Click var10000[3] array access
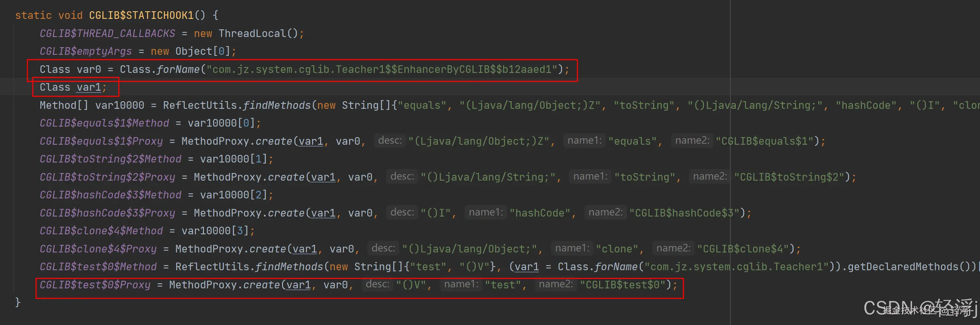Screen dimensions: 980x325 (215, 231)
